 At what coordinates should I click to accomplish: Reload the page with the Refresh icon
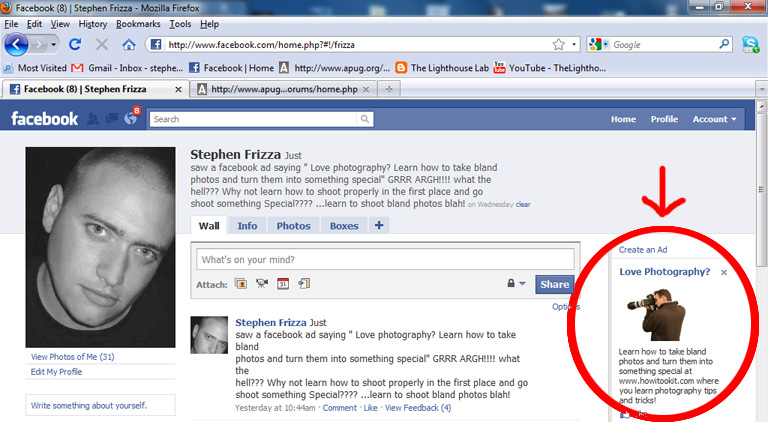75,45
